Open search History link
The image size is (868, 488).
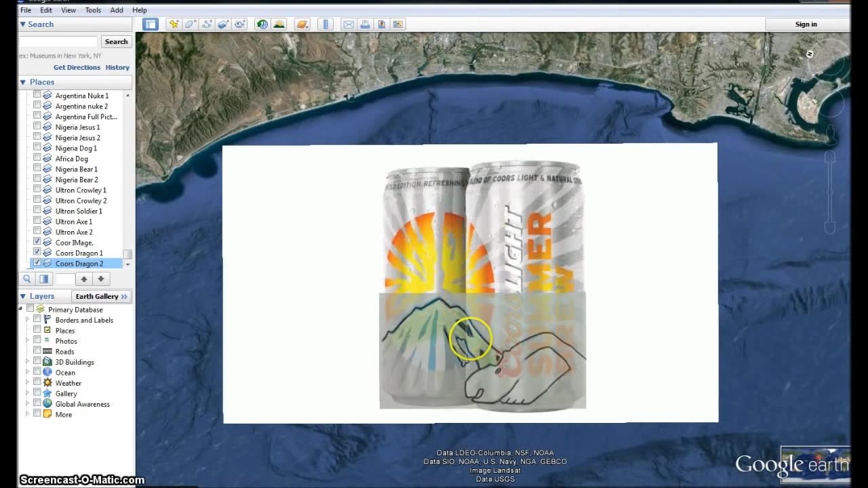[x=117, y=67]
